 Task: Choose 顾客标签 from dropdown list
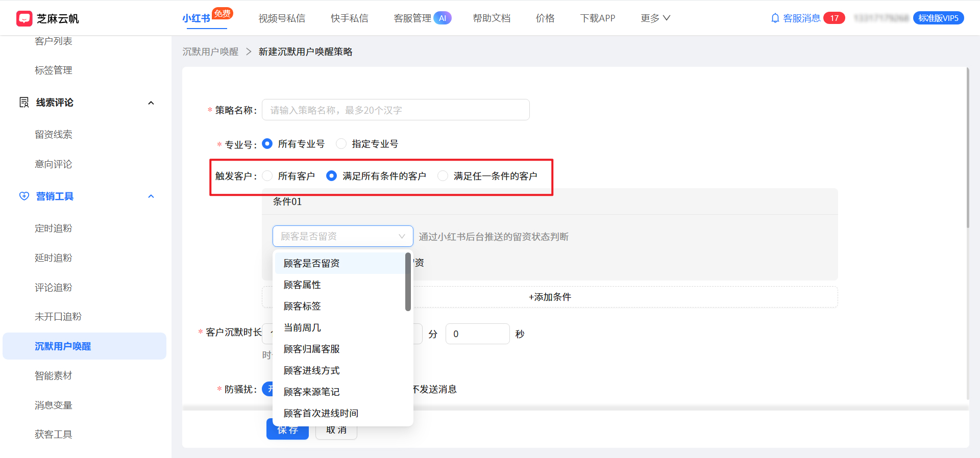tap(340, 306)
